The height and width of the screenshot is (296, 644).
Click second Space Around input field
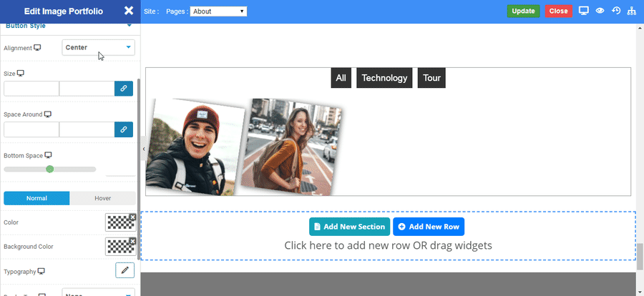point(87,129)
